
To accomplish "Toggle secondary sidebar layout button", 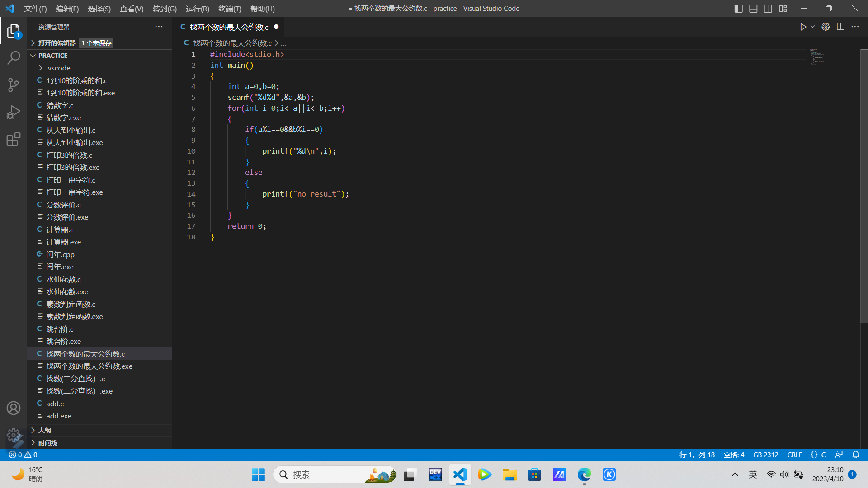I will (768, 9).
